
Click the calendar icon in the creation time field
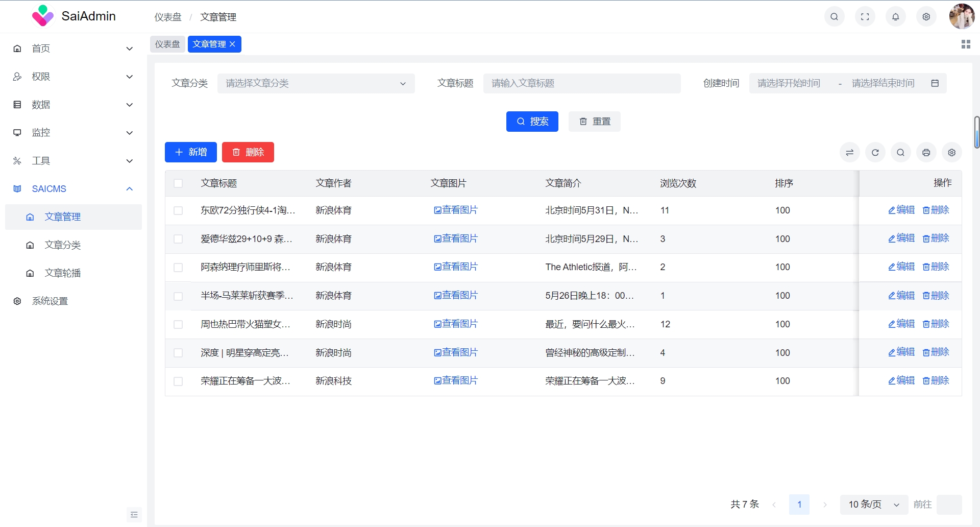935,83
